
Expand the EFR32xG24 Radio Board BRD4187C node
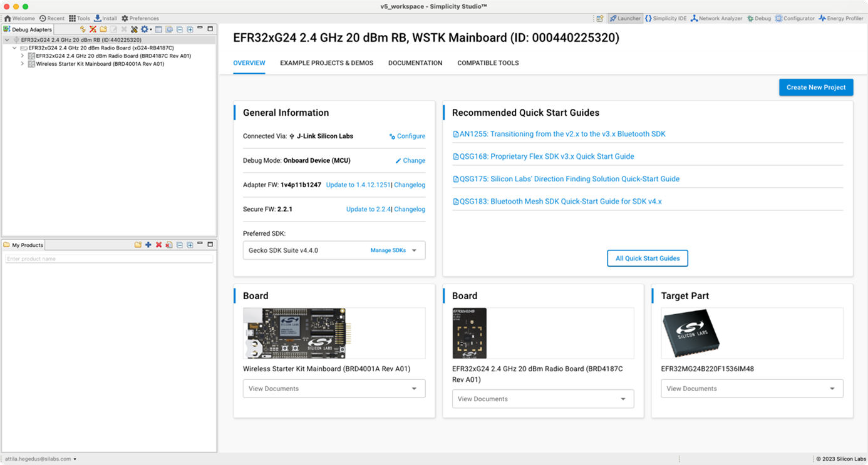22,56
